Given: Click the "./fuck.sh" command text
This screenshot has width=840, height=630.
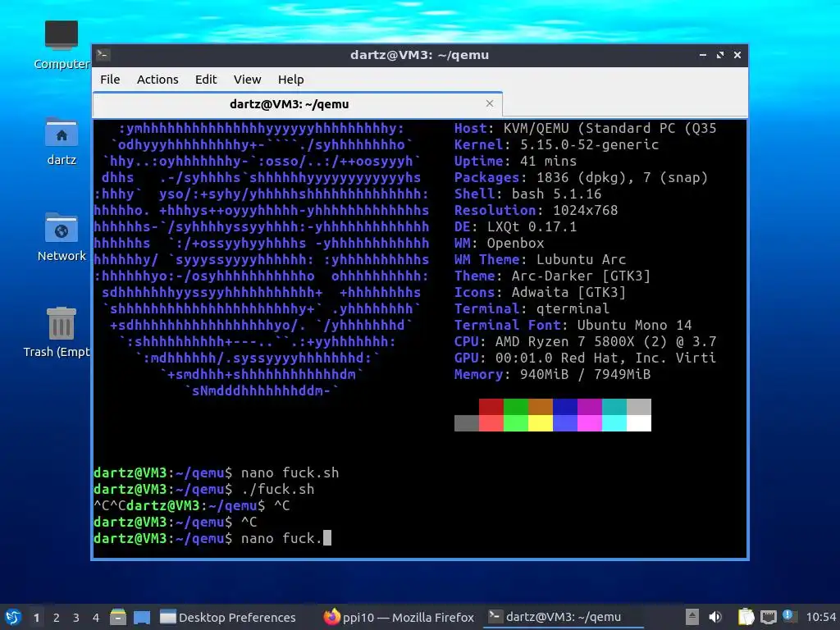Looking at the screenshot, I should (277, 489).
